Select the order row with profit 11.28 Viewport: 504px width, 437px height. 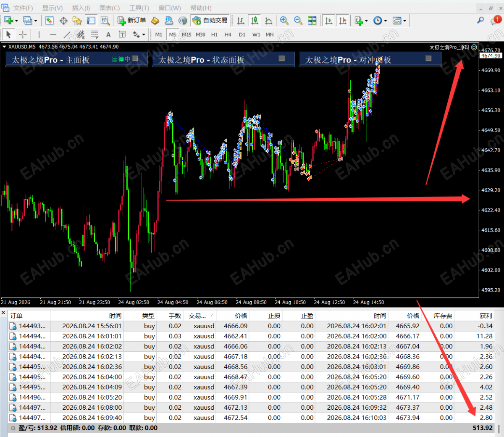pyautogui.click(x=251, y=336)
